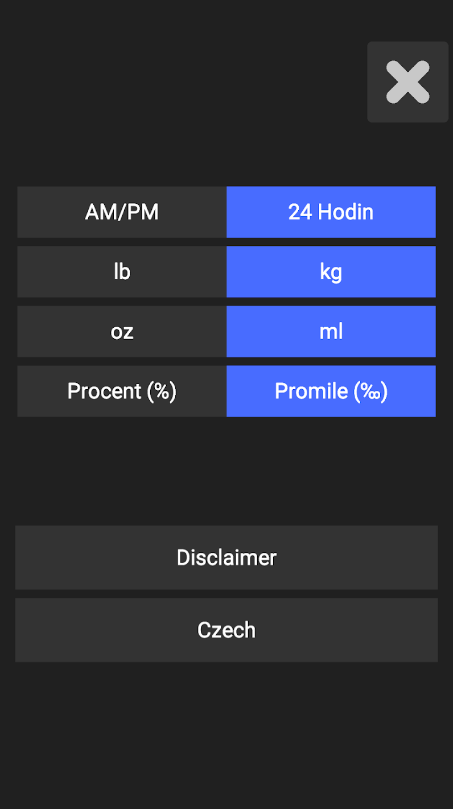Choose lb as weight unit
Screen dimensions: 453x809
click(x=122, y=272)
